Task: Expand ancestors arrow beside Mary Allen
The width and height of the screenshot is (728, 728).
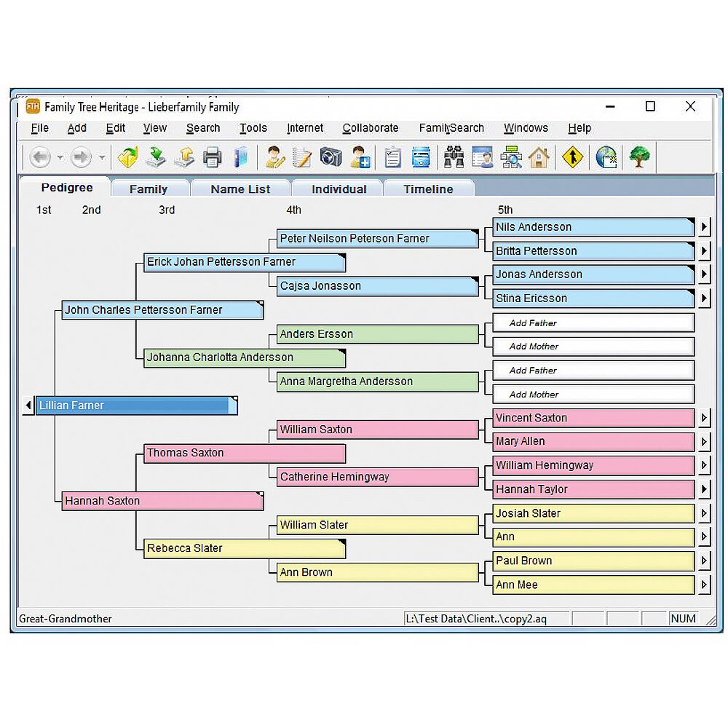Action: coord(704,442)
